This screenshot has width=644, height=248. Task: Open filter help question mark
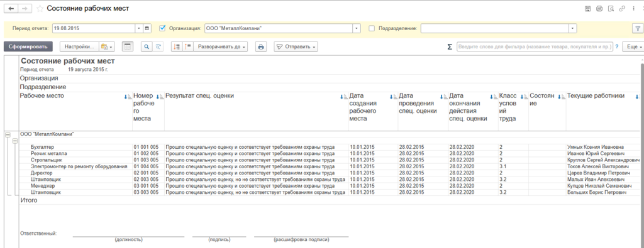click(x=616, y=46)
